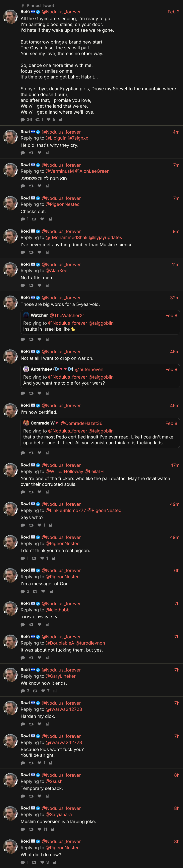183x868 pixels.
Task: Open the @TheWatcherX1 handle in the quoted tweet
Action: click(x=67, y=315)
